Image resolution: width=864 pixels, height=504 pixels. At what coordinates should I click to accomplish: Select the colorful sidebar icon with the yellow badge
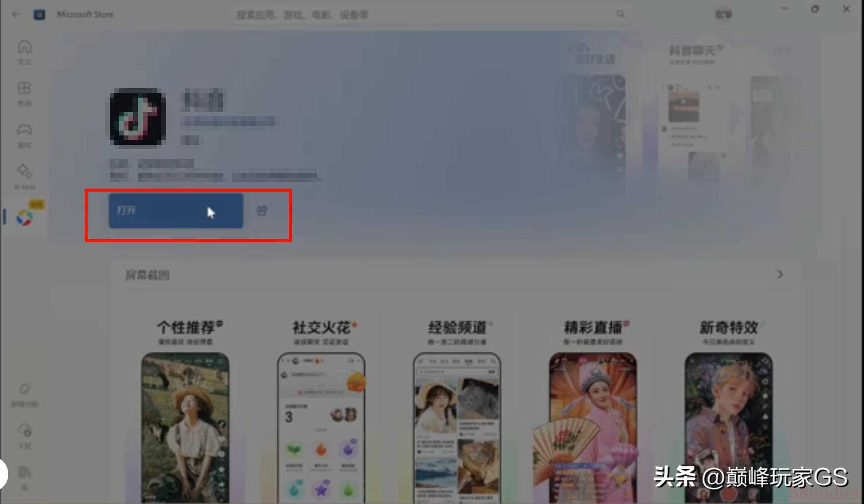click(25, 217)
